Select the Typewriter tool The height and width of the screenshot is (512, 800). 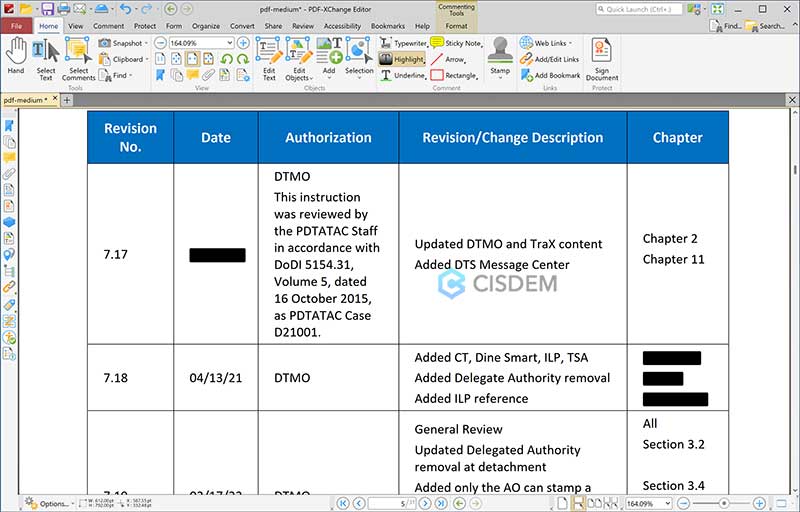coord(402,43)
